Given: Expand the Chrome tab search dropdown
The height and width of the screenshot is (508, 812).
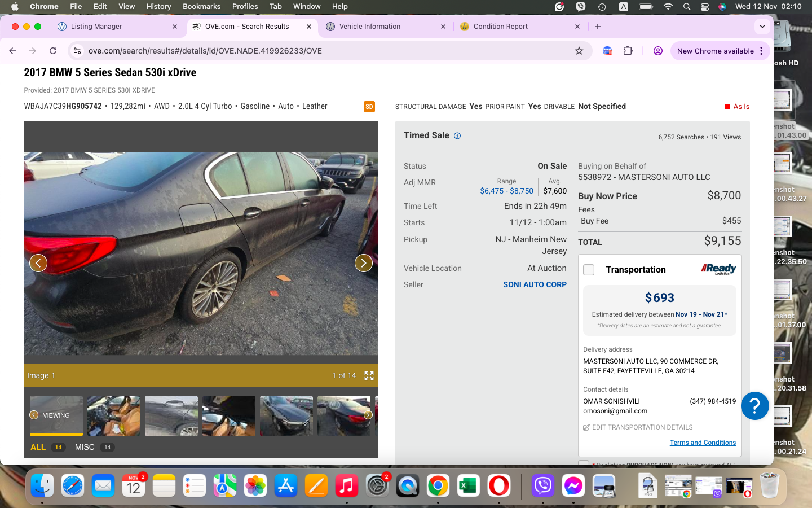Looking at the screenshot, I should click(x=762, y=27).
